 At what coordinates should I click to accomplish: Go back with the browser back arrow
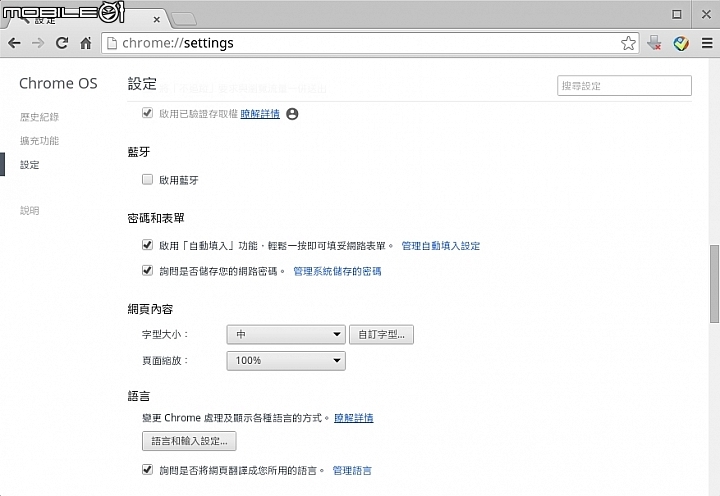(14, 43)
